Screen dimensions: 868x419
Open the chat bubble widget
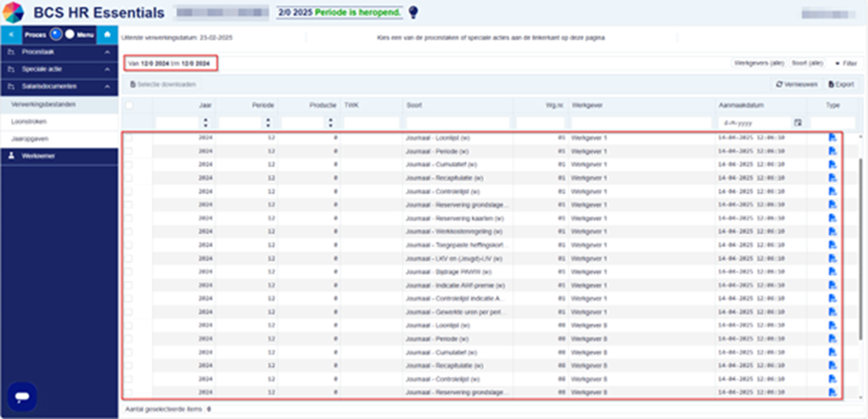click(x=22, y=396)
